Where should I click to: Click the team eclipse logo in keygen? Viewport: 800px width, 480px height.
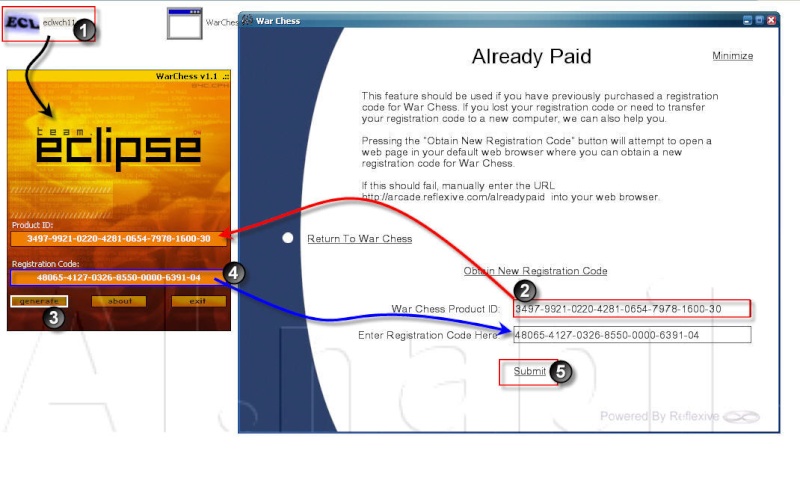[118, 148]
